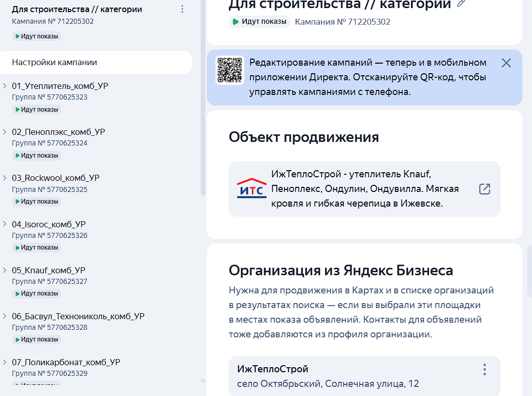Click text Группа № 5770625328
532x396 pixels.
tap(50, 328)
